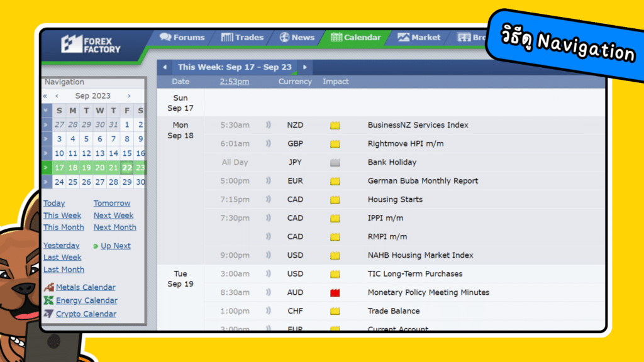The image size is (644, 362).
Task: Open the Forums tab
Action: coord(165,37)
